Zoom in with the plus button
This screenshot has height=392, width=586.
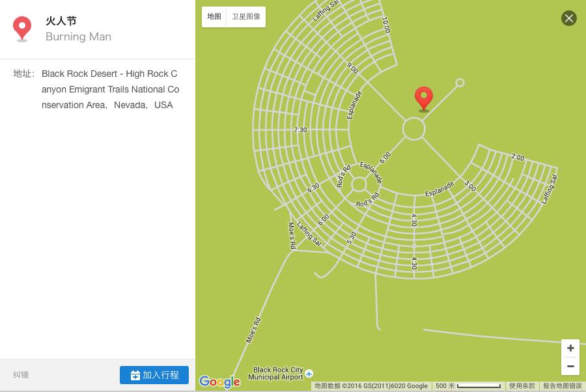pos(570,348)
